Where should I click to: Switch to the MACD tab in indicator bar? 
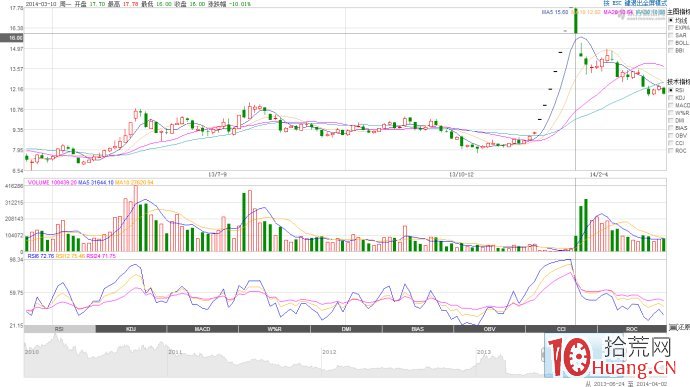pos(203,329)
